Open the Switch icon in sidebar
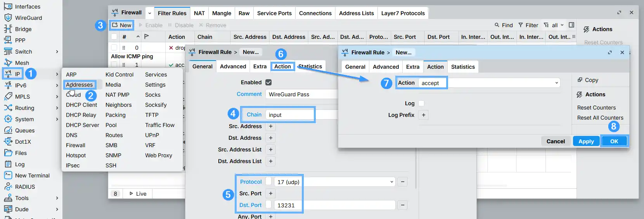Screen dimensions: 644x219 tap(8, 52)
